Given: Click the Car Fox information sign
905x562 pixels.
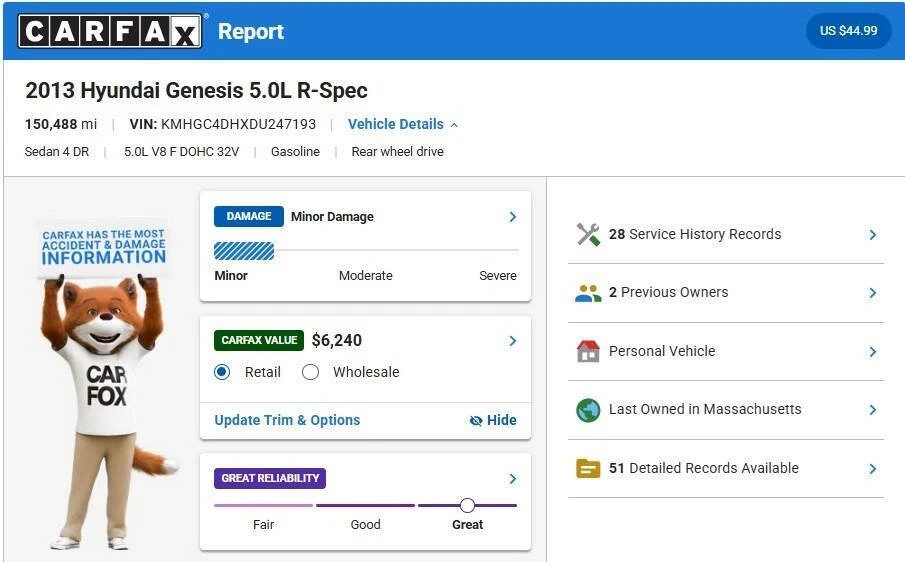Looking at the screenshot, I should (x=104, y=248).
